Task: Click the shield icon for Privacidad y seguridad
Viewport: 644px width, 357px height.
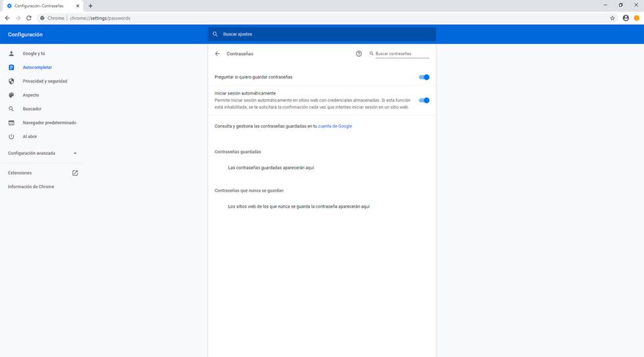Action: click(x=12, y=81)
